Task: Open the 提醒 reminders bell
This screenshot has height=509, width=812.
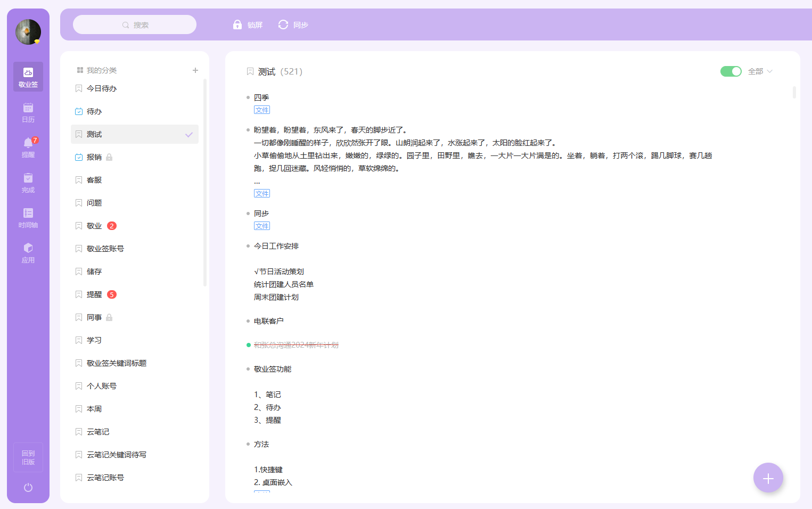Action: click(x=28, y=147)
